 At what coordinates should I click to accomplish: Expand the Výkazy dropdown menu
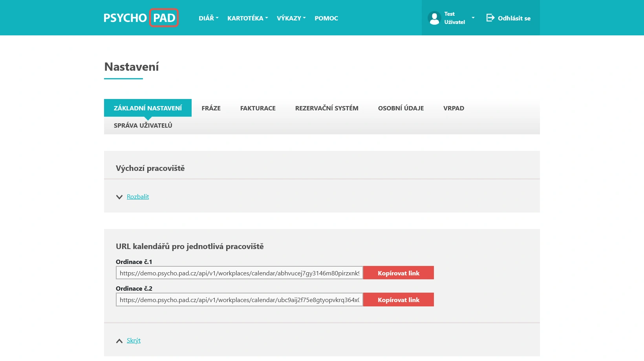(291, 18)
